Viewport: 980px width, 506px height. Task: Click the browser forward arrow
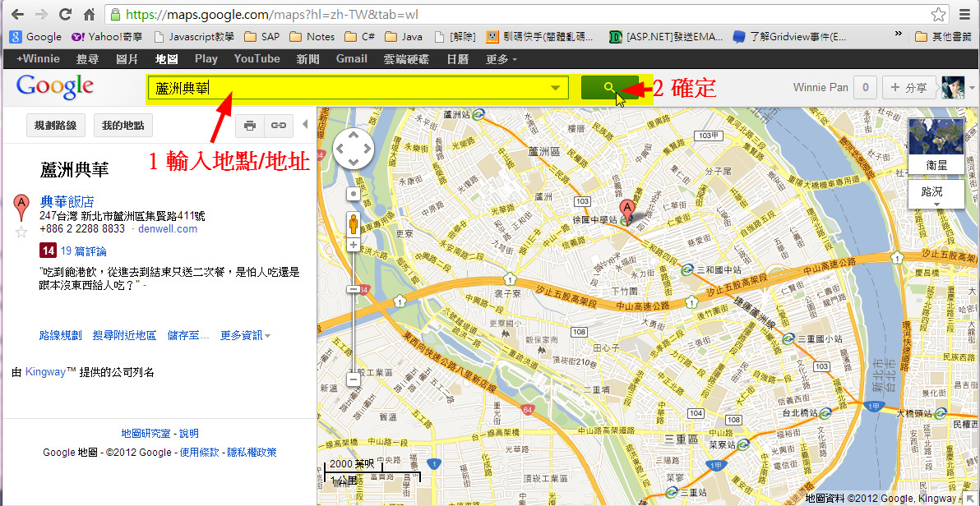click(x=41, y=14)
